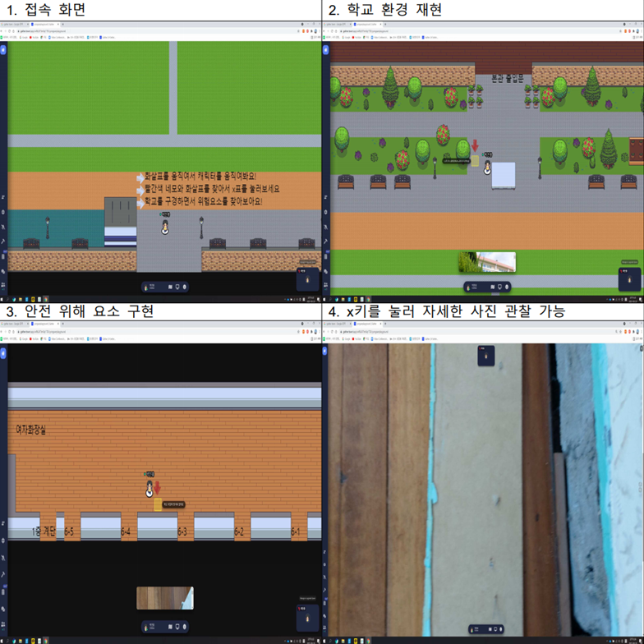Open Chat icon in screenshot 2 sidebar

[325, 271]
